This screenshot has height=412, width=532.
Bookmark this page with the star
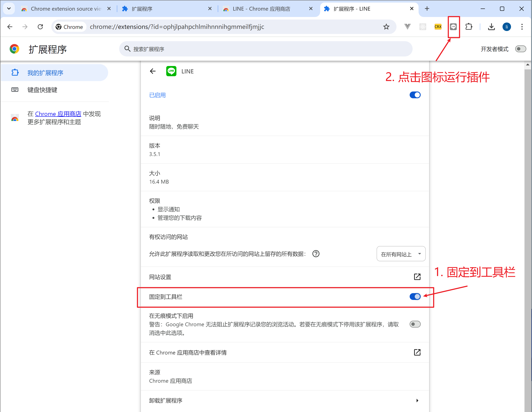(x=386, y=27)
